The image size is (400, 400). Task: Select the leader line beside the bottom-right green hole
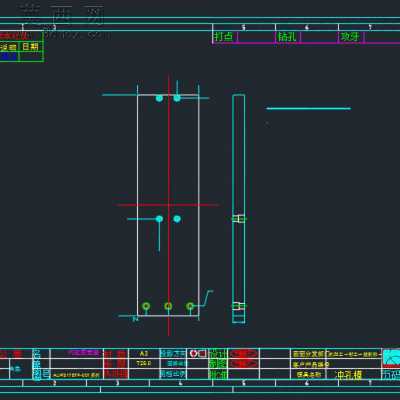[203, 298]
